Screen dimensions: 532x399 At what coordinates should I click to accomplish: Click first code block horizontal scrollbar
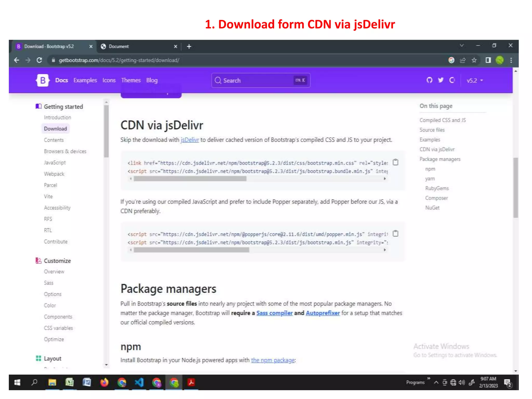tap(190, 179)
